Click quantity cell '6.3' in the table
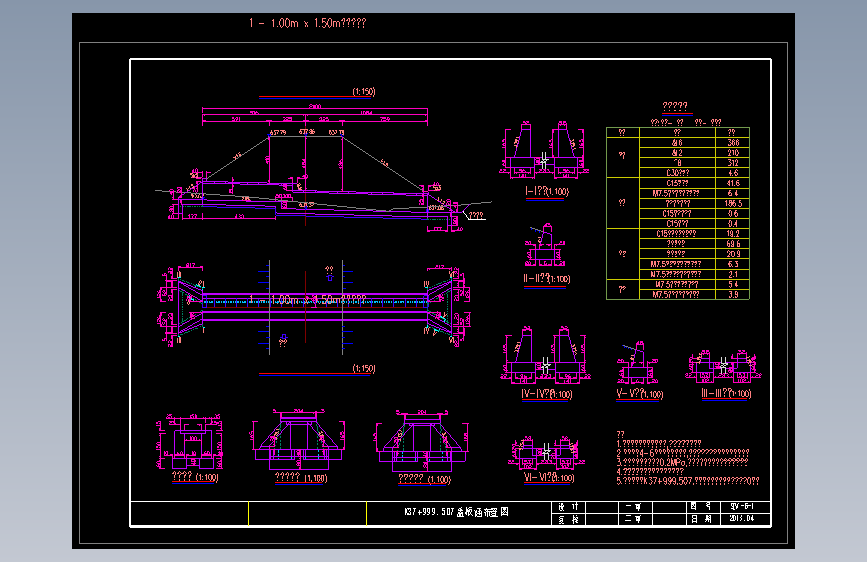Viewport: 867px width, 562px height. pyautogui.click(x=733, y=264)
